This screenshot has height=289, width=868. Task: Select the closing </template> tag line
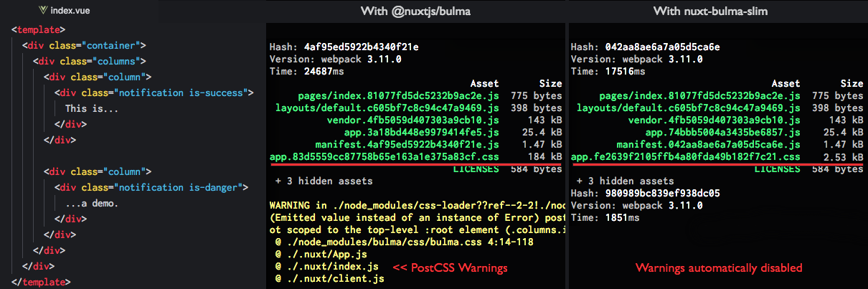tap(42, 281)
